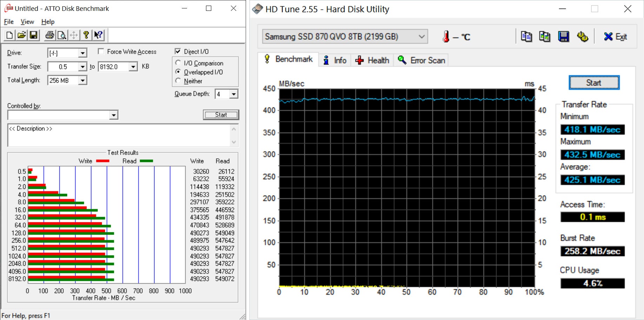The height and width of the screenshot is (320, 644).
Task: Click the ATTO application icon in title bar
Action: [8, 8]
